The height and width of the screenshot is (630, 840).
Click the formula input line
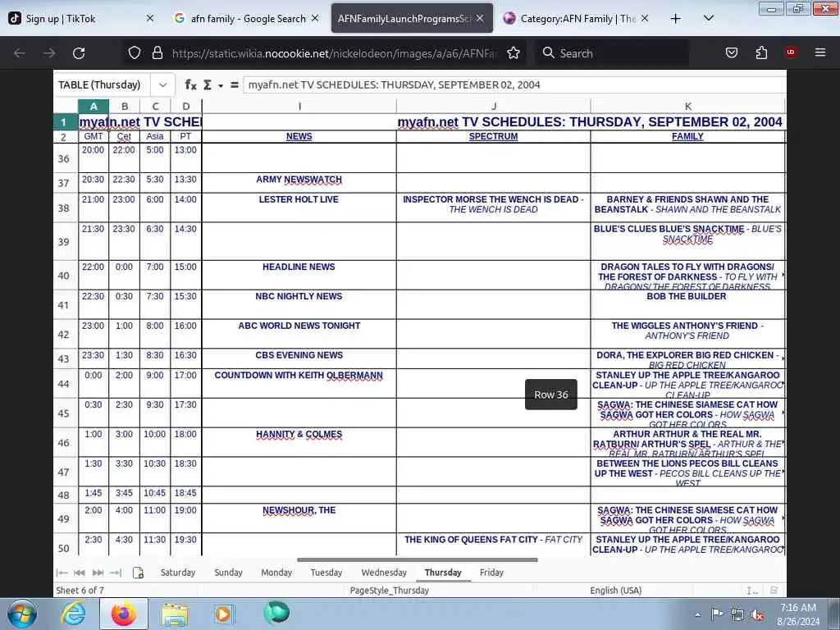click(514, 84)
